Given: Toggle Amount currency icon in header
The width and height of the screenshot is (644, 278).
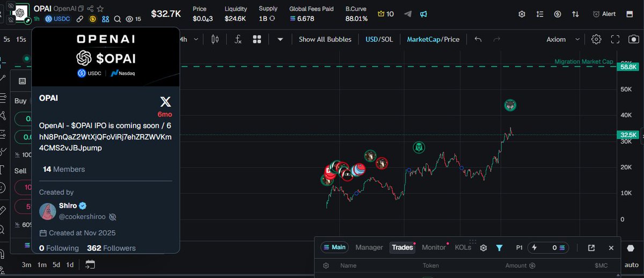Looking at the screenshot, I should point(532,265).
